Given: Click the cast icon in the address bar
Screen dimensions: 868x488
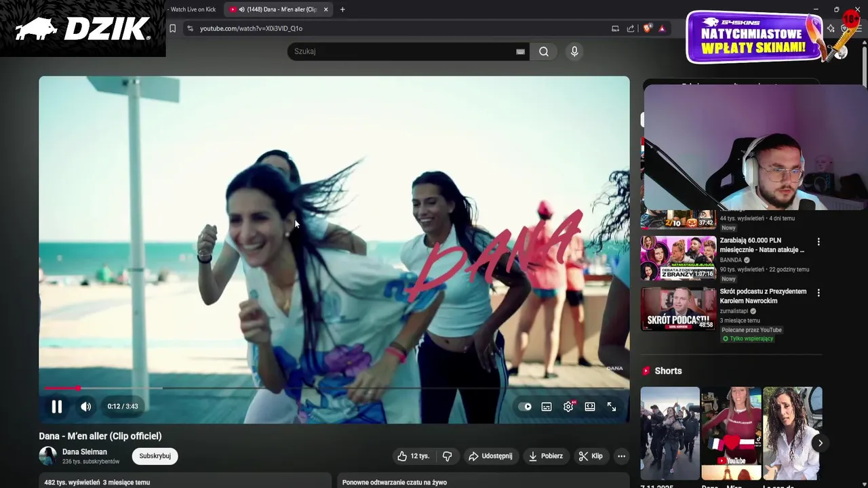Looking at the screenshot, I should (615, 28).
